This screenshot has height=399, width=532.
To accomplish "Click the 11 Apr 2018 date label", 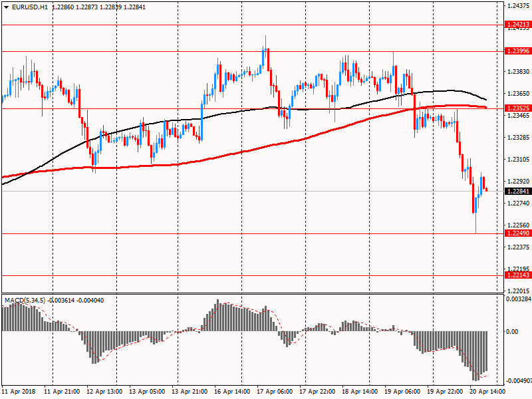I will [x=19, y=392].
